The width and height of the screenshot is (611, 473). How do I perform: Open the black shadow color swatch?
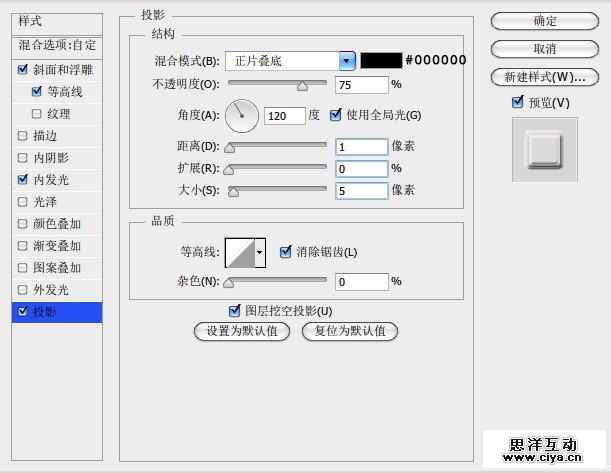click(x=381, y=60)
